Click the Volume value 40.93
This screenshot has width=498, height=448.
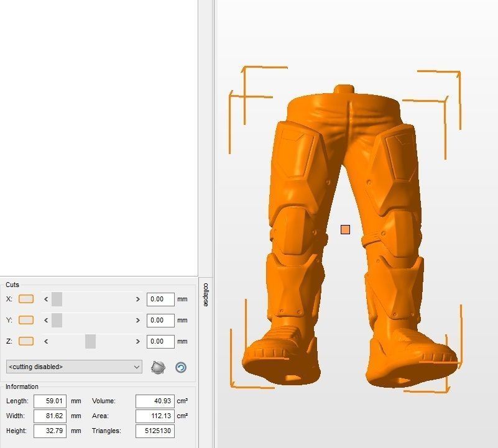point(155,401)
